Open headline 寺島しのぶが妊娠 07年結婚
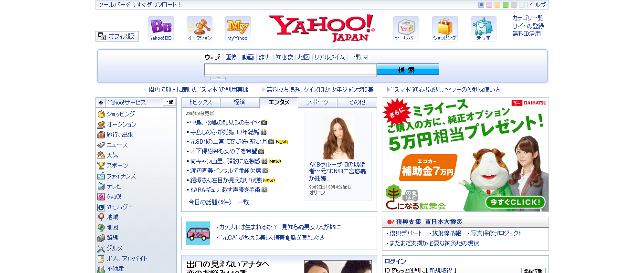The height and width of the screenshot is (273, 644). click(x=225, y=132)
